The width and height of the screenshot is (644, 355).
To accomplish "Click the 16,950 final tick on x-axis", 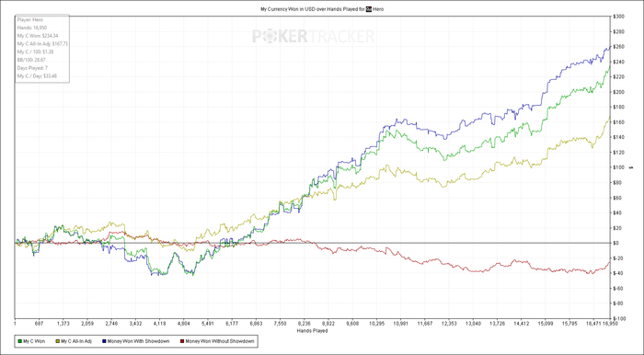I will pos(611,324).
